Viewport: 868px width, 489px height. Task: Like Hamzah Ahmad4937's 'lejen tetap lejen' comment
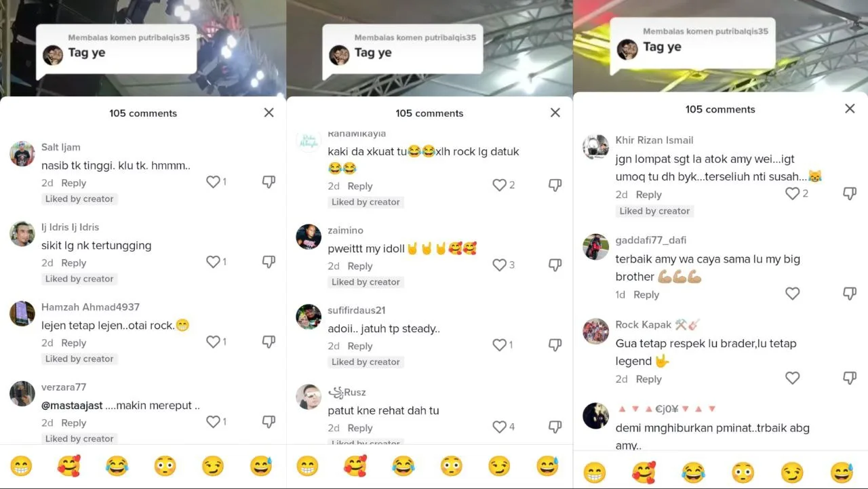point(213,342)
